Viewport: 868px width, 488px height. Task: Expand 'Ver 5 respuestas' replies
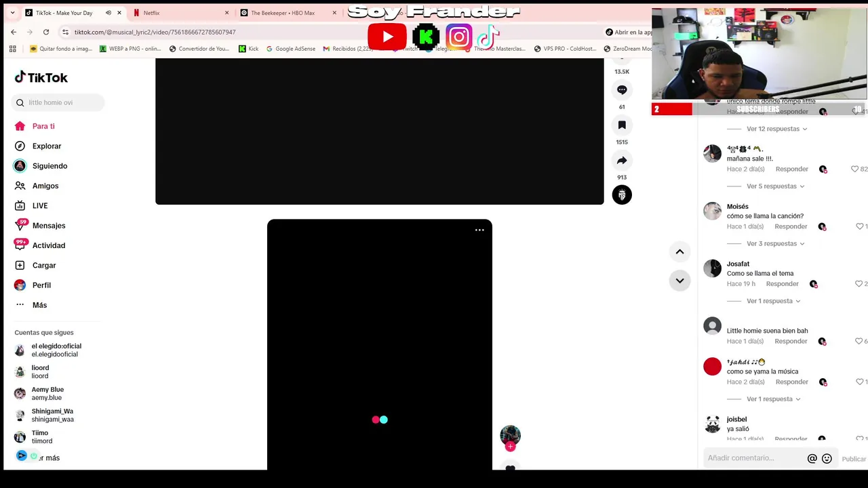[775, 186]
